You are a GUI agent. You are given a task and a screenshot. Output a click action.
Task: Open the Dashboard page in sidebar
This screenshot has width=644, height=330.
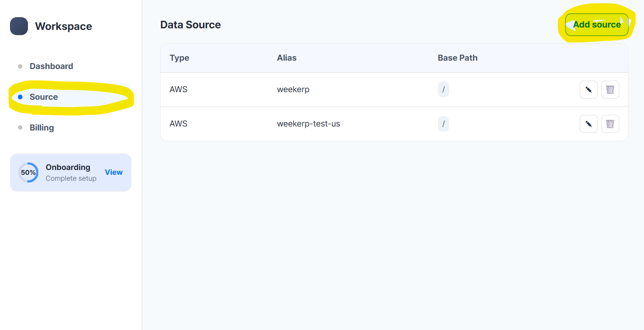pyautogui.click(x=51, y=66)
